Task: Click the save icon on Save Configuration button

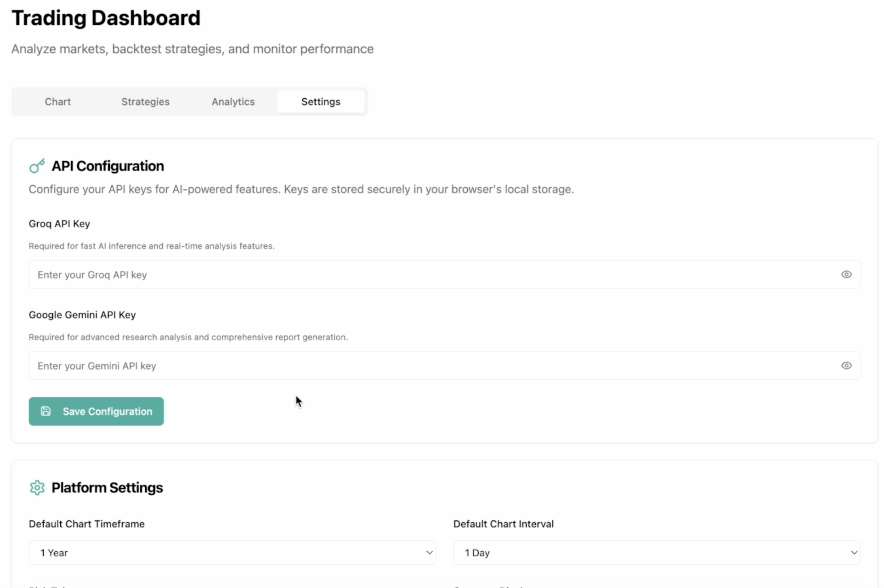Action: pyautogui.click(x=45, y=411)
